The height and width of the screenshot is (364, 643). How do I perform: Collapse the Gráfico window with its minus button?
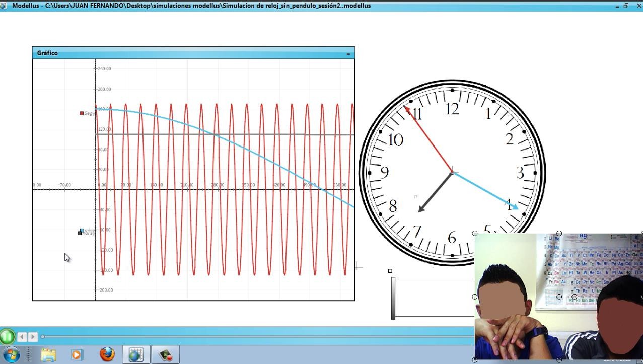pyautogui.click(x=348, y=53)
